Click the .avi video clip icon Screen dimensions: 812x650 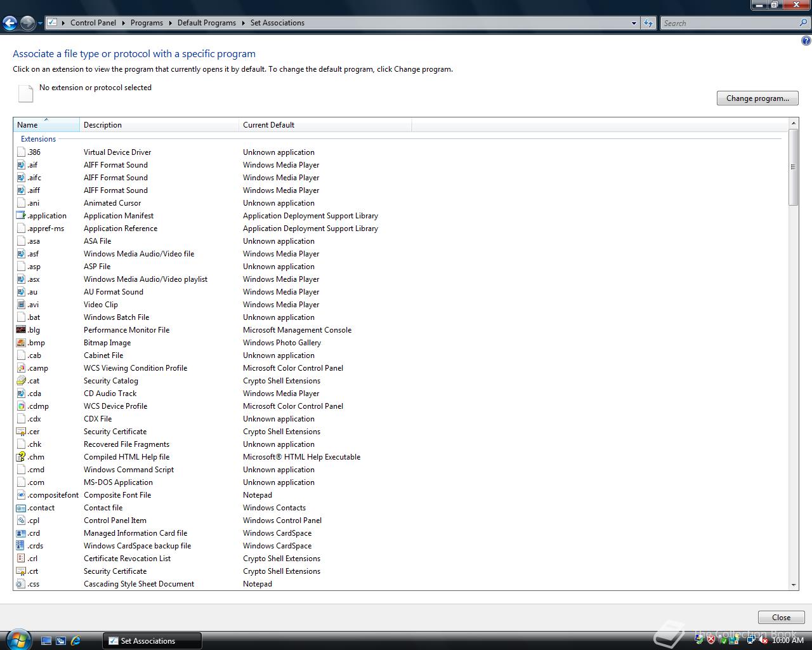[x=21, y=305]
